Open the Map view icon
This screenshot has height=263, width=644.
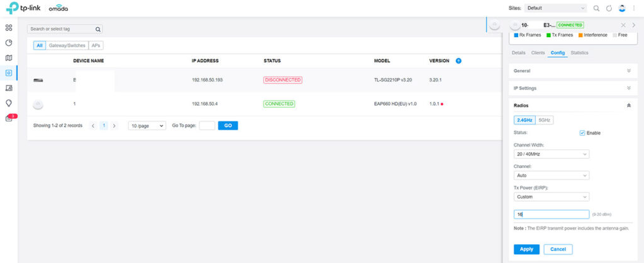click(9, 58)
